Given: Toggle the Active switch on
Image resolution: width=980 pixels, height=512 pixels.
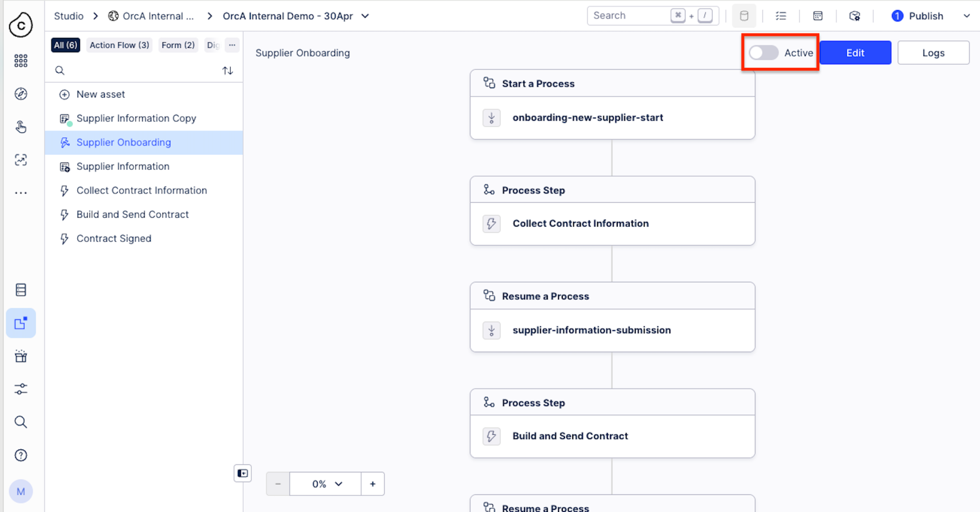Looking at the screenshot, I should coord(763,53).
